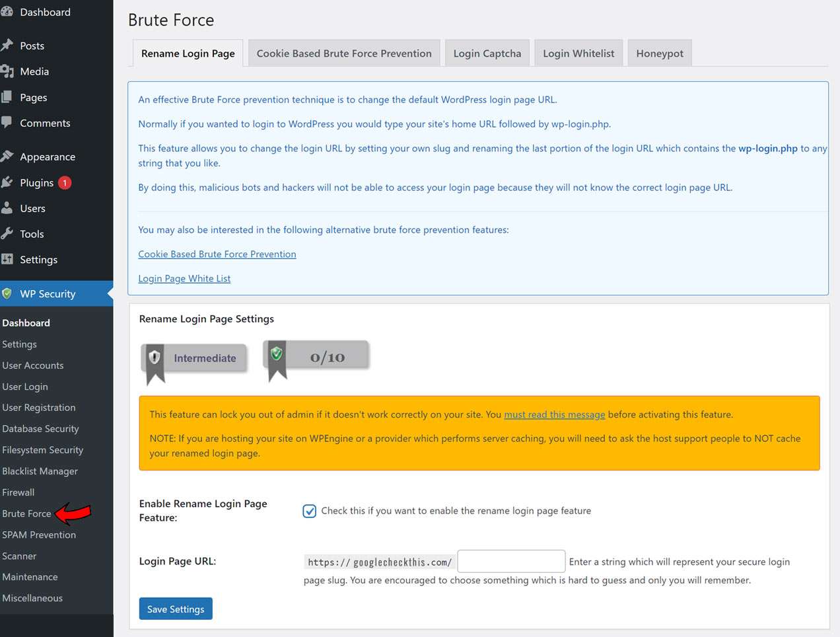This screenshot has width=840, height=637.
Task: Follow the Cookie Based Brute Force Prevention link
Action: click(217, 254)
